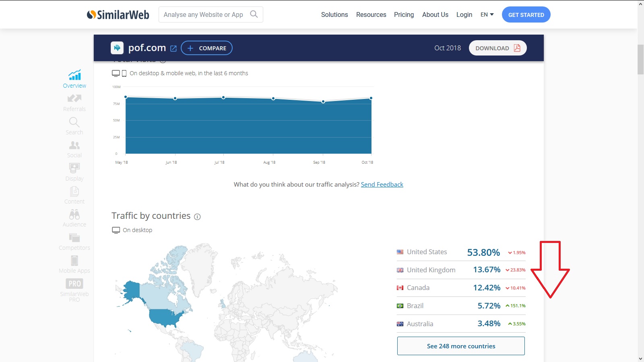The image size is (644, 362).
Task: Click the Compare button
Action: 206,48
